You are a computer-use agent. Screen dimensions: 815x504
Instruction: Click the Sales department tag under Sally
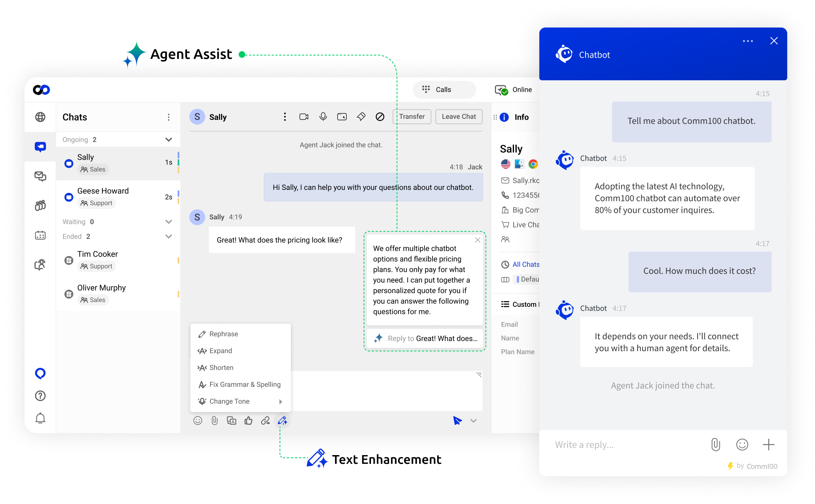point(93,169)
